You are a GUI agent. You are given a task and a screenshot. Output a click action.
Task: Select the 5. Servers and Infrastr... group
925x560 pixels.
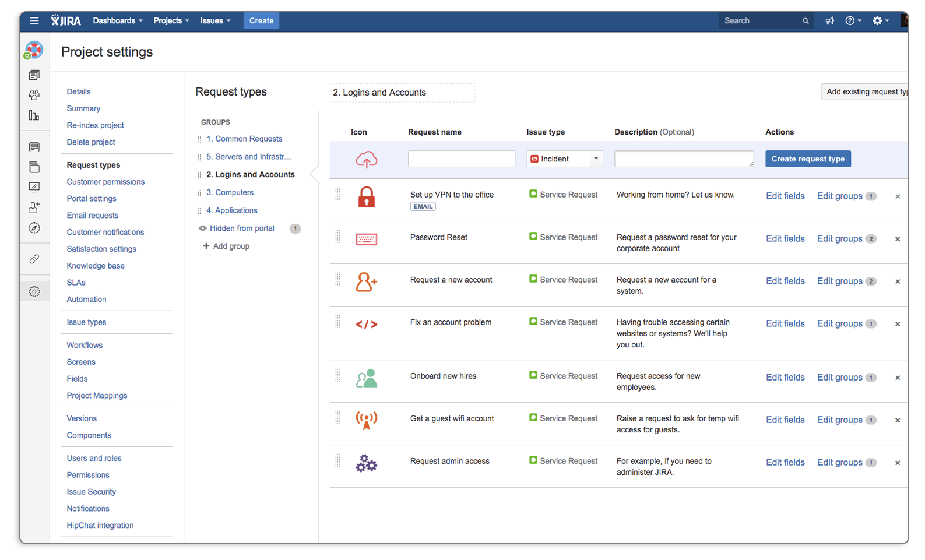[249, 157]
